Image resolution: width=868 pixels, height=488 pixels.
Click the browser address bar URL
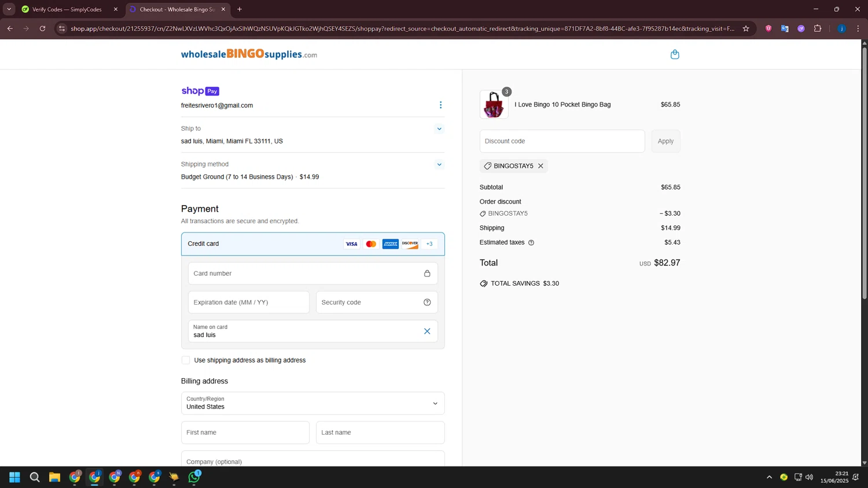[402, 28]
